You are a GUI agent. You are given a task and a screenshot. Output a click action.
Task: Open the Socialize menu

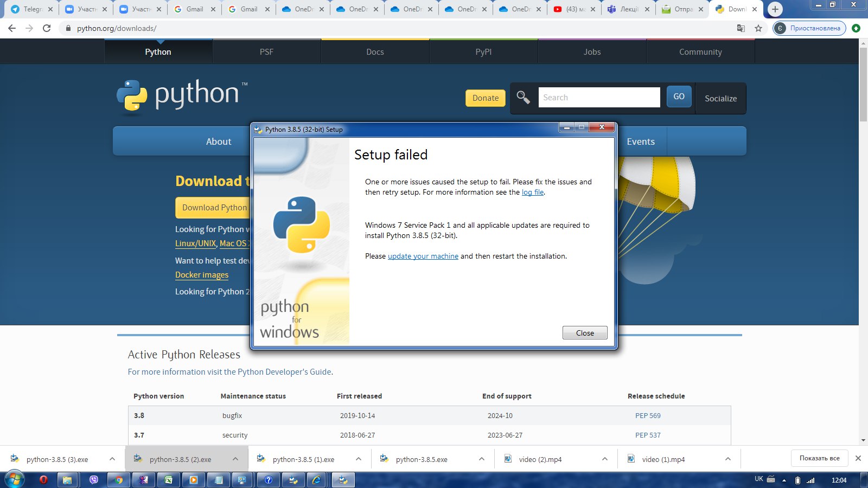(720, 99)
